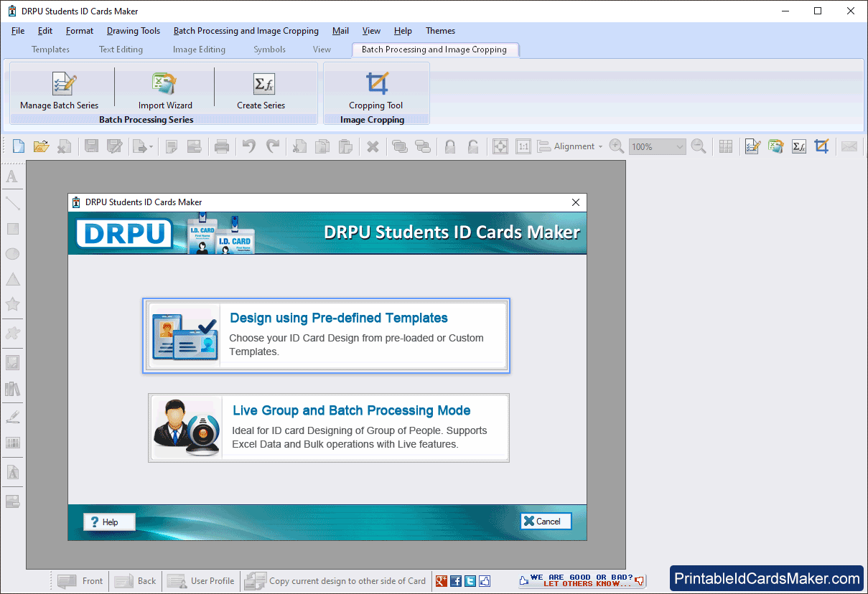Select the Line drawing tool

pyautogui.click(x=12, y=203)
